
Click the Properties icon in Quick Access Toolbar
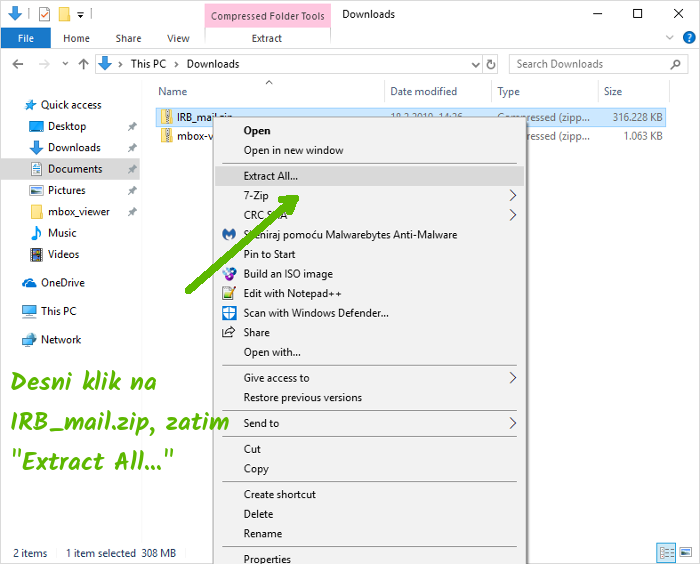tap(43, 14)
